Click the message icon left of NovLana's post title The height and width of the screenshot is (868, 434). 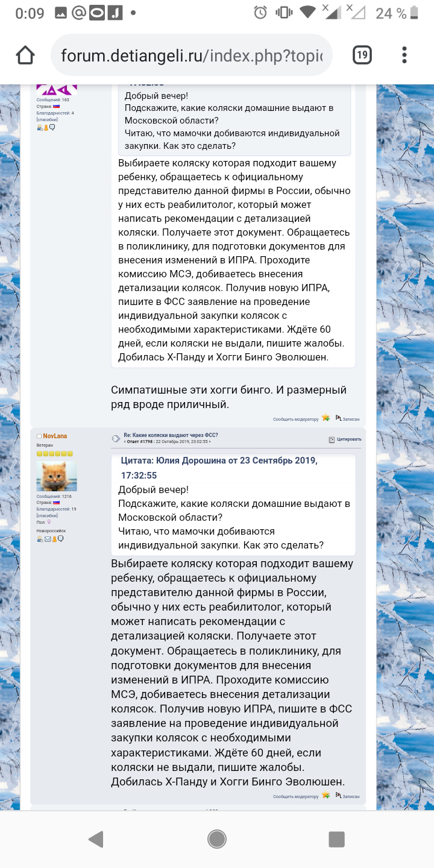tap(116, 438)
